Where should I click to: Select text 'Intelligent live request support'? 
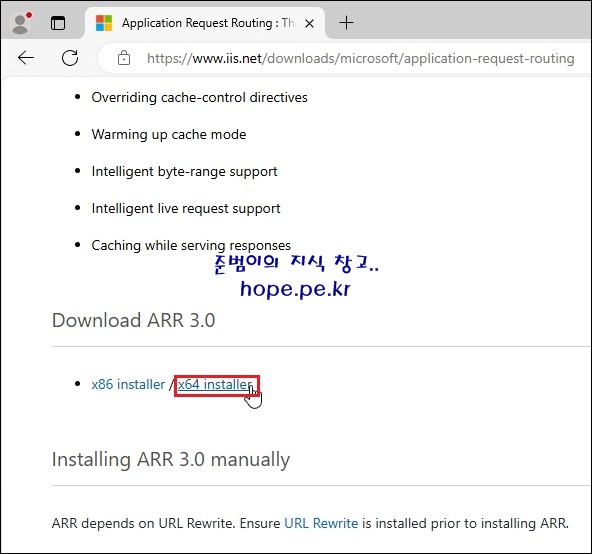pyautogui.click(x=186, y=208)
